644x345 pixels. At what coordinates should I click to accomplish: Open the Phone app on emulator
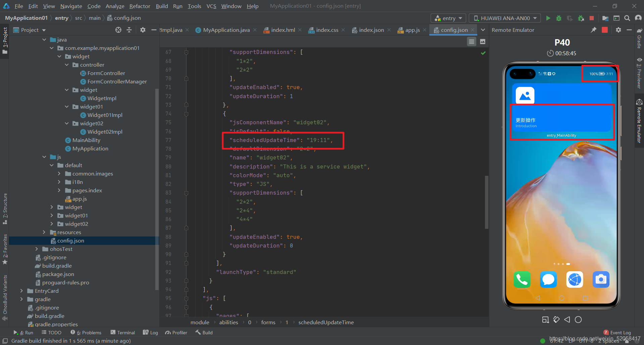pos(522,279)
